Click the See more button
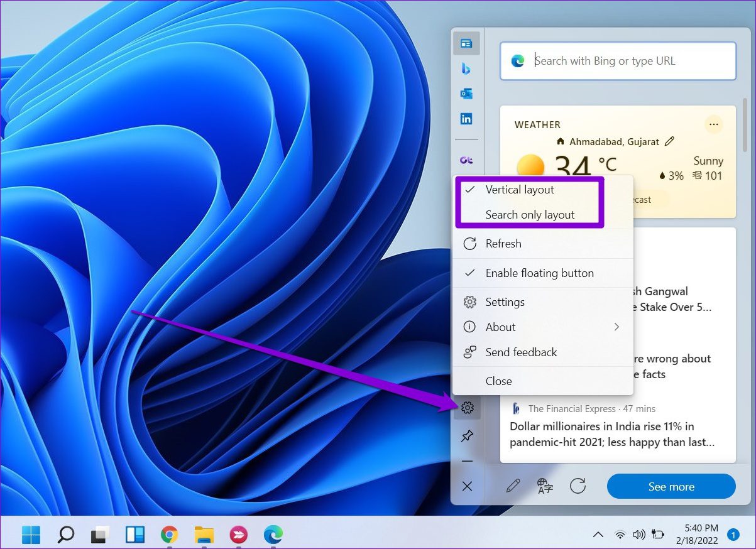Viewport: 756px width, 549px height. pos(671,486)
